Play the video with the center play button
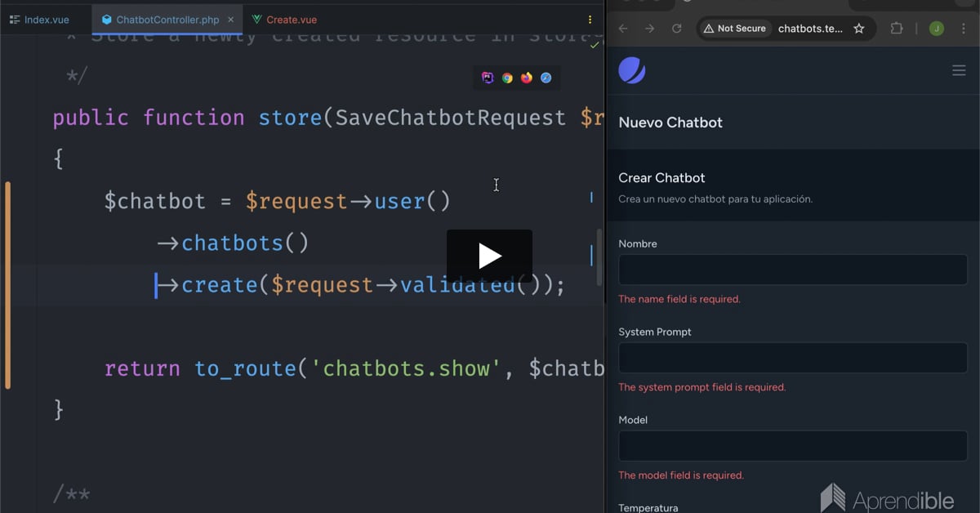The image size is (980, 513). 489,256
